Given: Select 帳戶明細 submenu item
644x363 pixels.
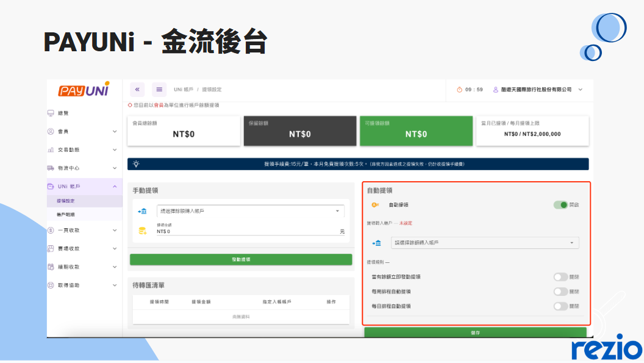Looking at the screenshot, I should [x=85, y=215].
